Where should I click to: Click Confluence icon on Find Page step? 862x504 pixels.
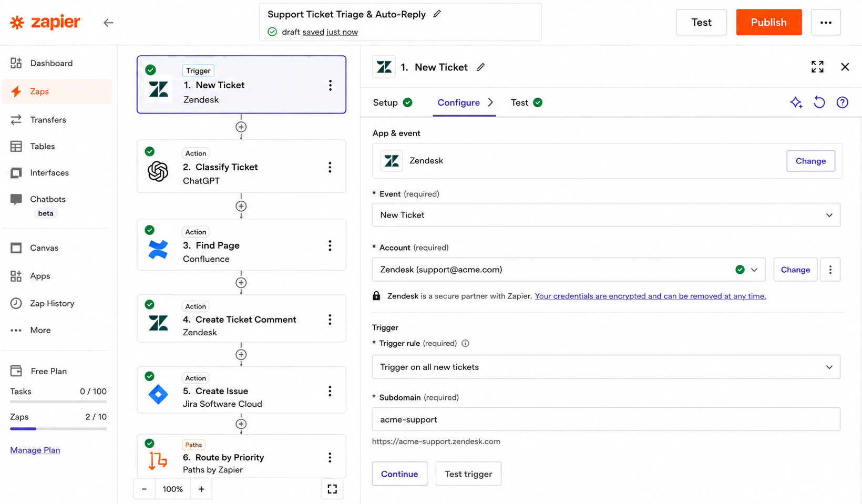point(158,249)
